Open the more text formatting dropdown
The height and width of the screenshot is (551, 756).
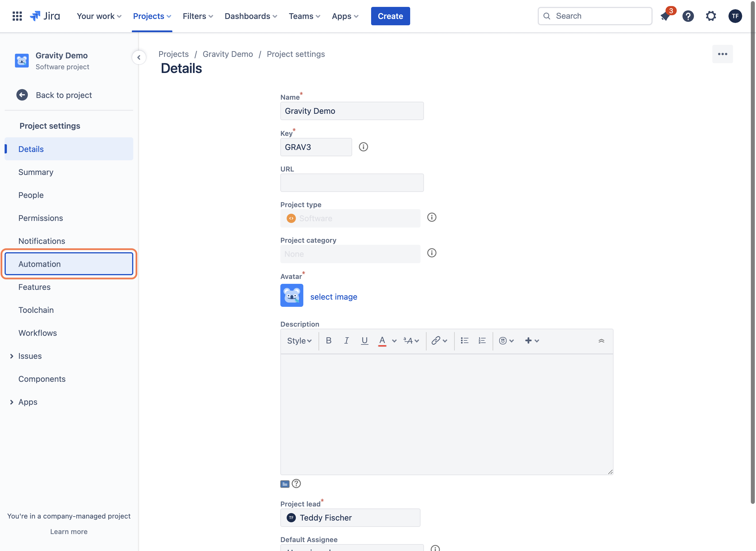coord(411,340)
